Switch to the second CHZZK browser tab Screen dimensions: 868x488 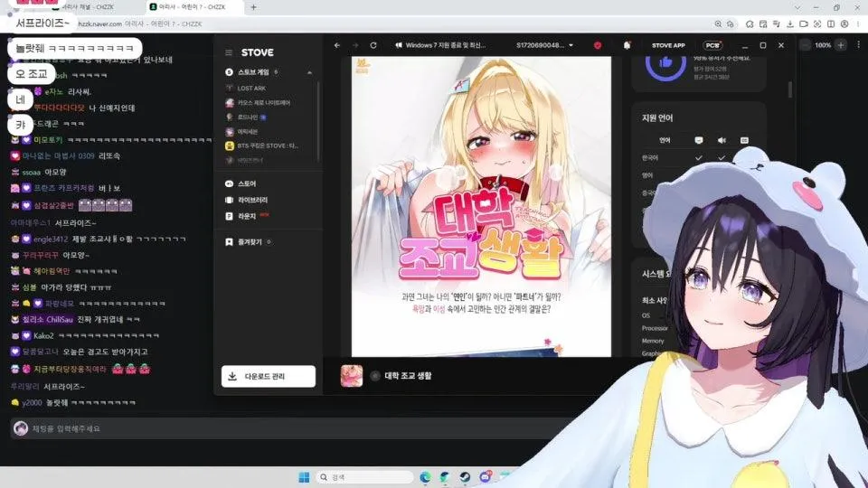193,7
